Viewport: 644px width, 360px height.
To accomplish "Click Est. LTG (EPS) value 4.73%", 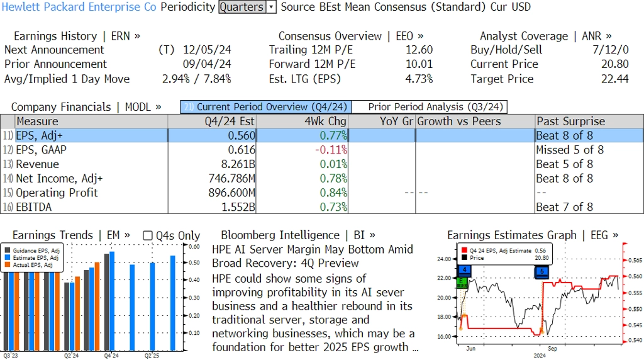I will 419,79.
